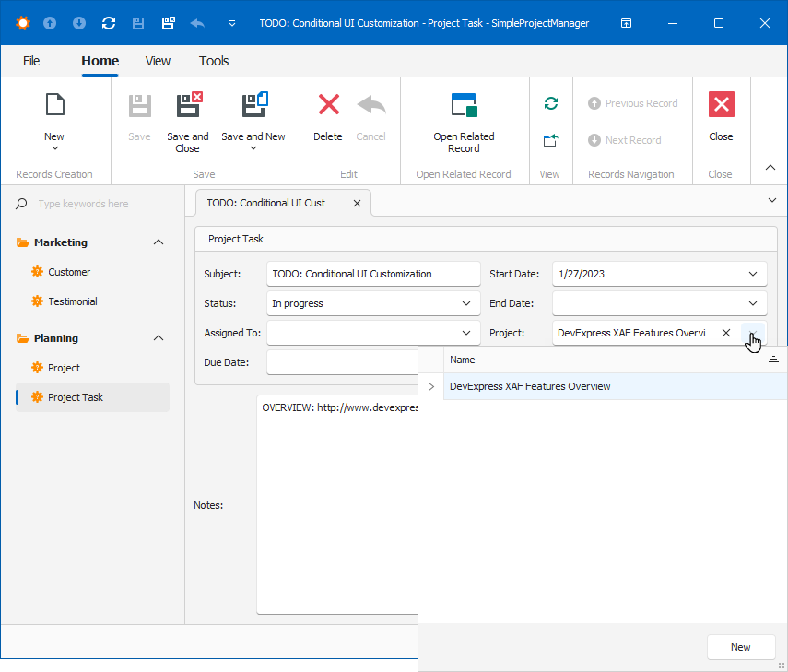Click the red Close ribbon button
This screenshot has height=672, width=788.
[x=721, y=116]
